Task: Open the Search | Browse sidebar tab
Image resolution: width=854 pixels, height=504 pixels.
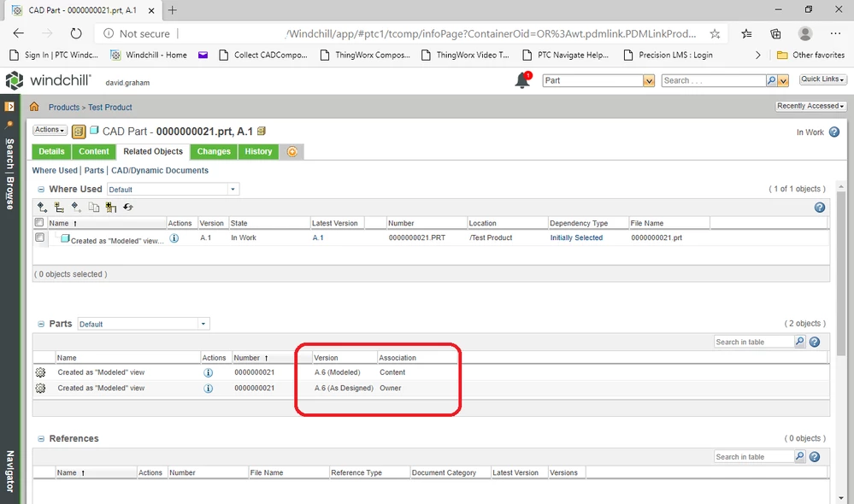Action: [9, 174]
